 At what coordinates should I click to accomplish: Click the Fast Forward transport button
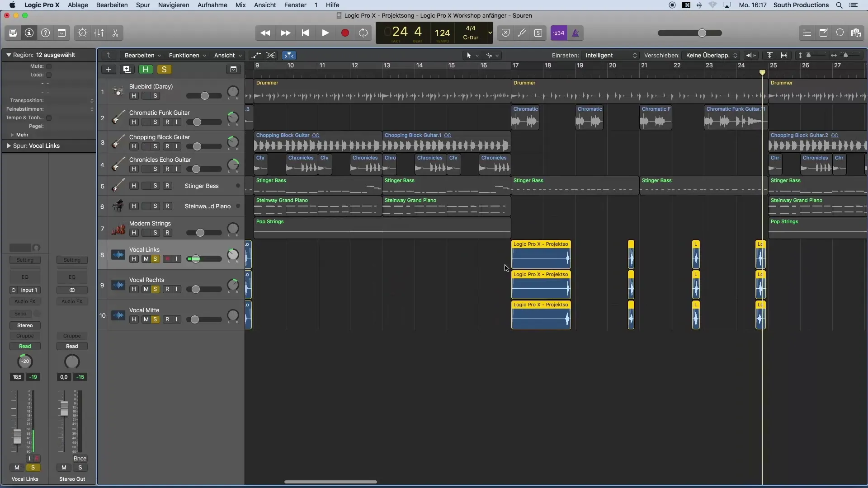[x=285, y=33]
